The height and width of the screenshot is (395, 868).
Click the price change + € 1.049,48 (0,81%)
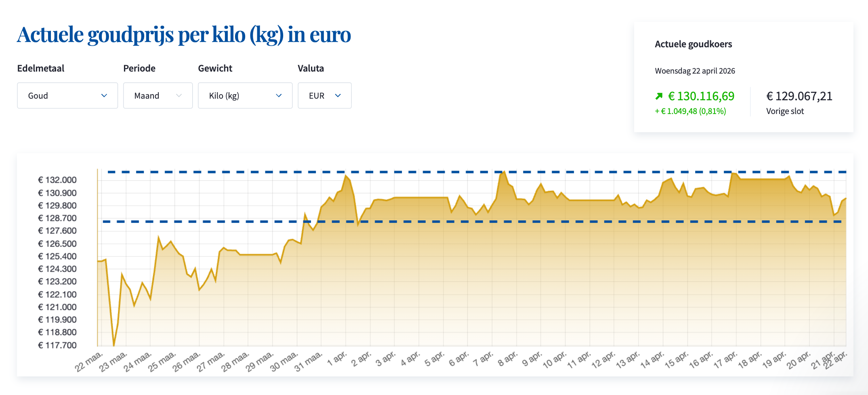(x=690, y=111)
